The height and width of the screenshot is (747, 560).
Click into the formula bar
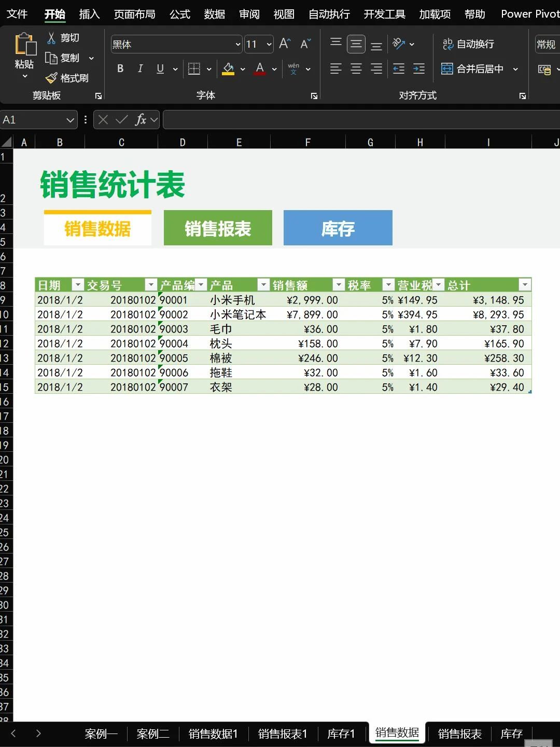[x=361, y=120]
